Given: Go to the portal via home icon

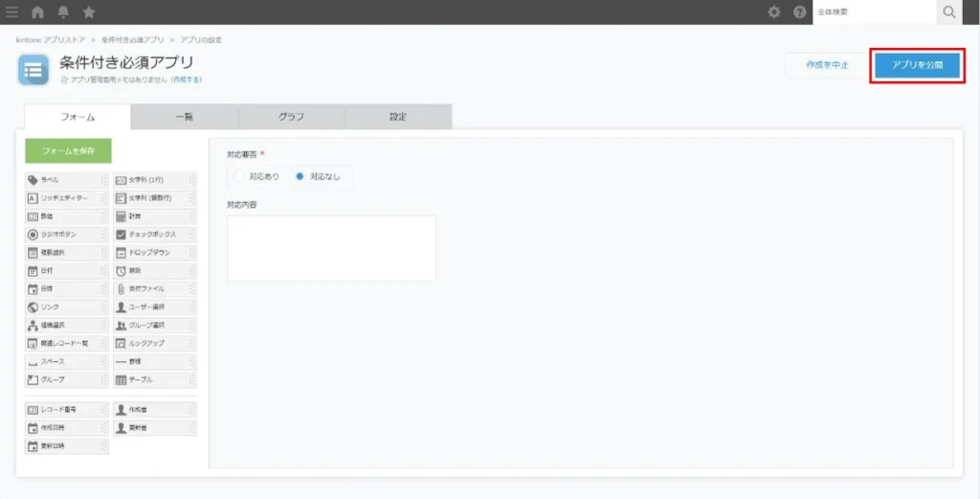Looking at the screenshot, I should pos(37,11).
